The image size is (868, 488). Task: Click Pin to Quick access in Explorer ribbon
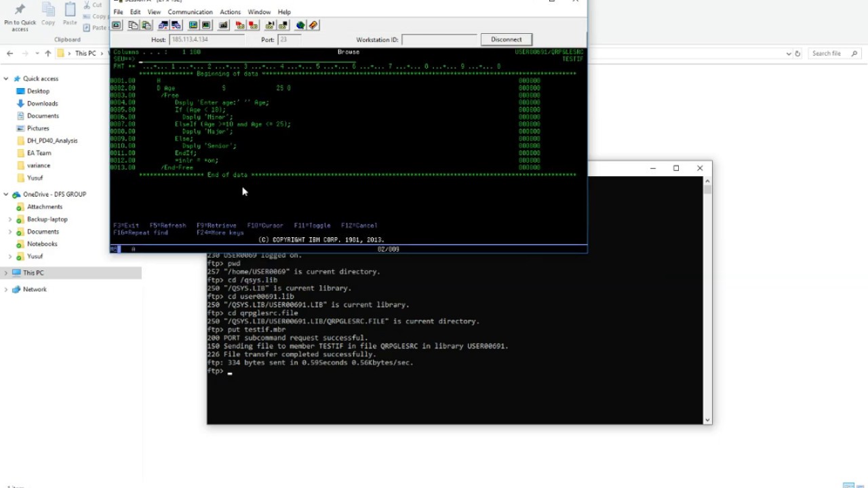click(20, 17)
